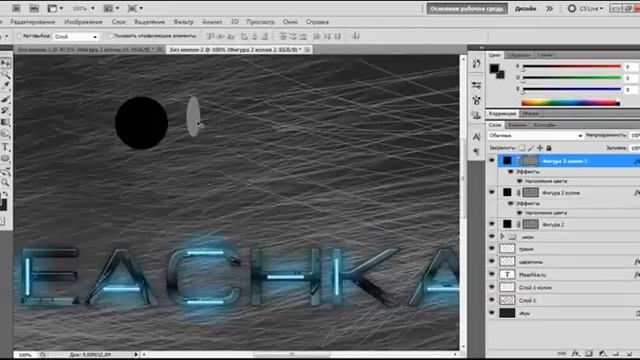The height and width of the screenshot is (360, 640).
Task: Hide the Фигура 2 копия 2 layer
Action: pyautogui.click(x=492, y=161)
